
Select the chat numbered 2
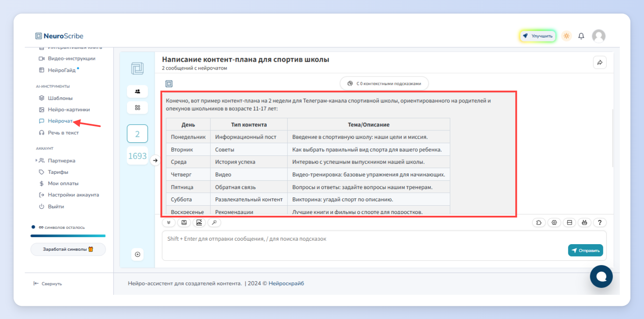138,134
